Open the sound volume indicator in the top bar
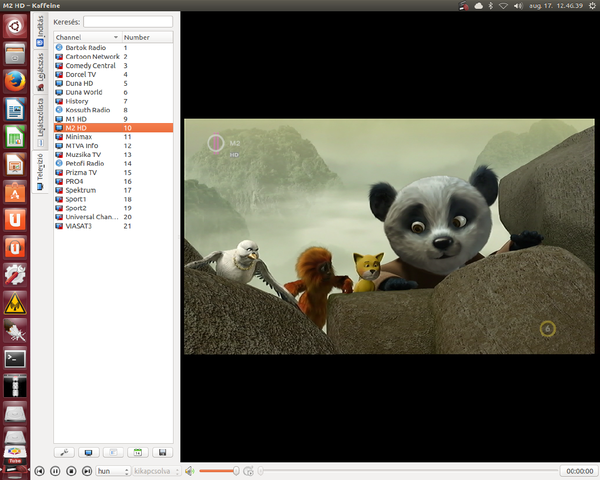600x480 pixels. (x=518, y=6)
